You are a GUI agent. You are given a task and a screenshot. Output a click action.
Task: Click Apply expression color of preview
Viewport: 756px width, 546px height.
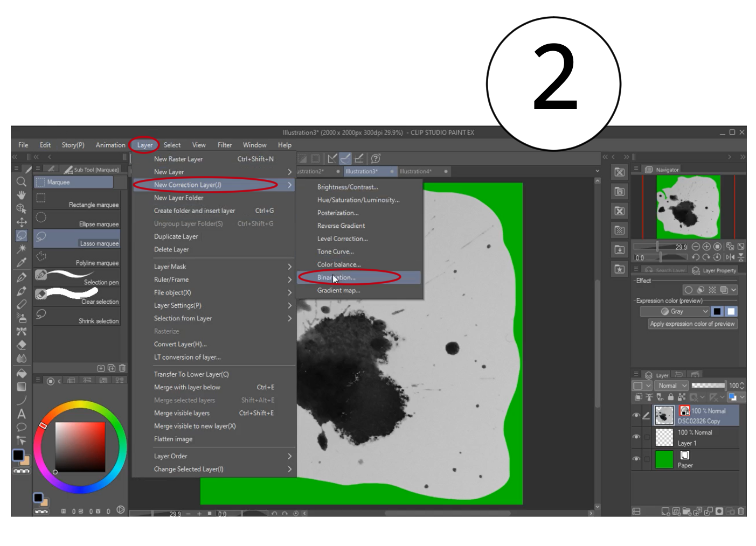click(x=692, y=324)
